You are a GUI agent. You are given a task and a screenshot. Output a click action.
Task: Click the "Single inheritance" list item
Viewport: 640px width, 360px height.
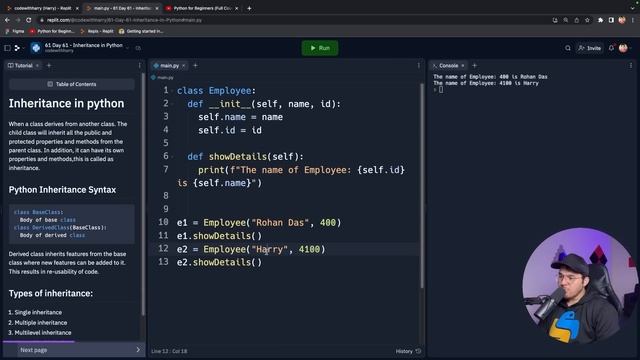[x=38, y=312]
